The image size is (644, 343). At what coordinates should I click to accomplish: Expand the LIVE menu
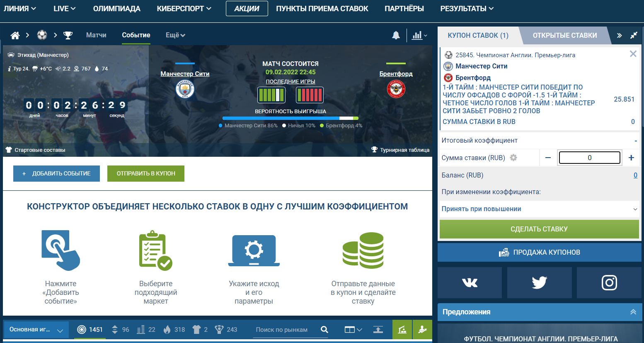pos(65,8)
